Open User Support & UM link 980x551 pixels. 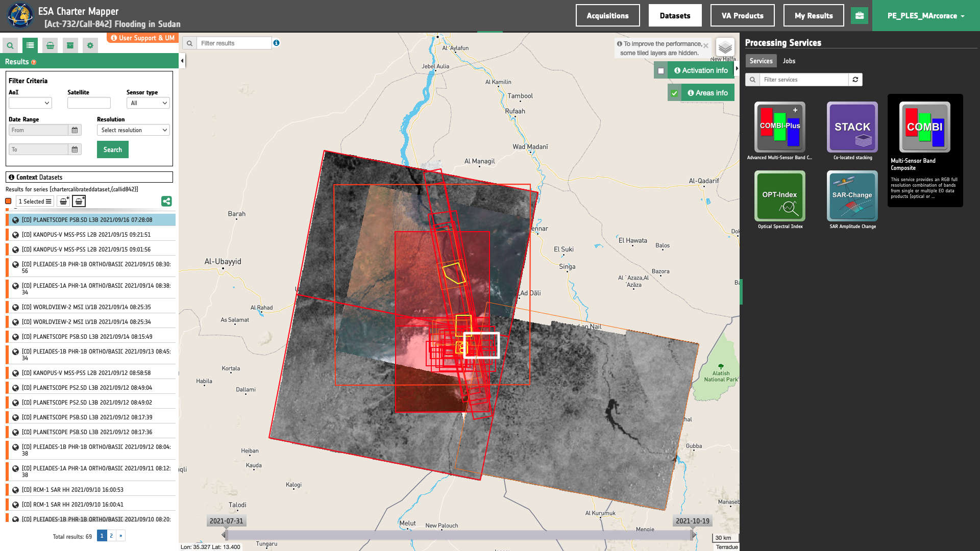pos(142,38)
